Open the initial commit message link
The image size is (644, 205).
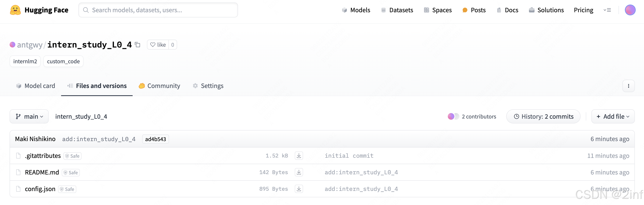[349, 156]
